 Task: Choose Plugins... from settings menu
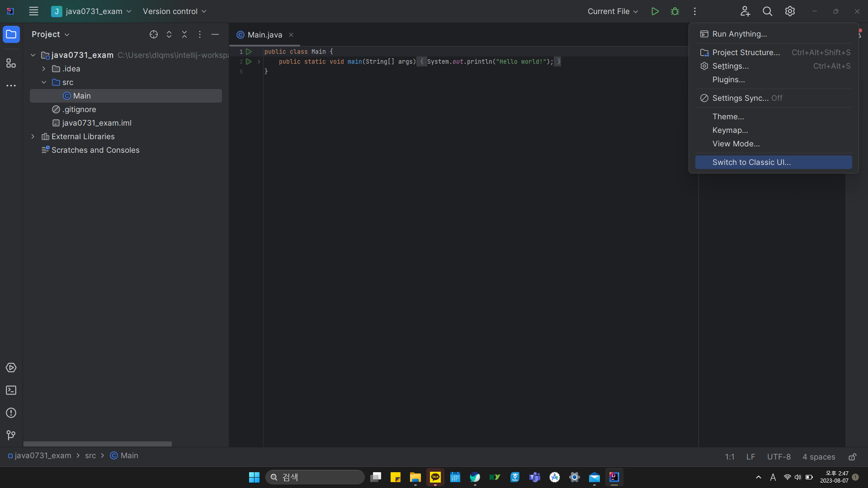[x=728, y=80]
